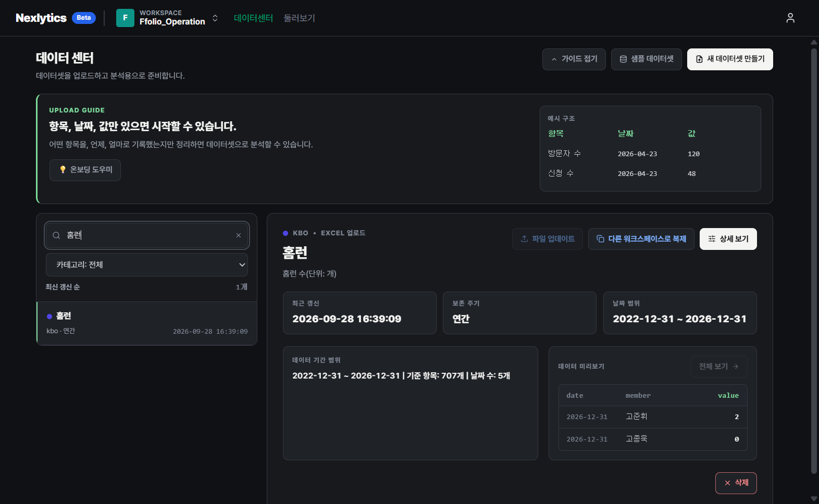Create a new dataset with 새 데이터셋 만들기
This screenshot has width=819, height=504.
730,59
